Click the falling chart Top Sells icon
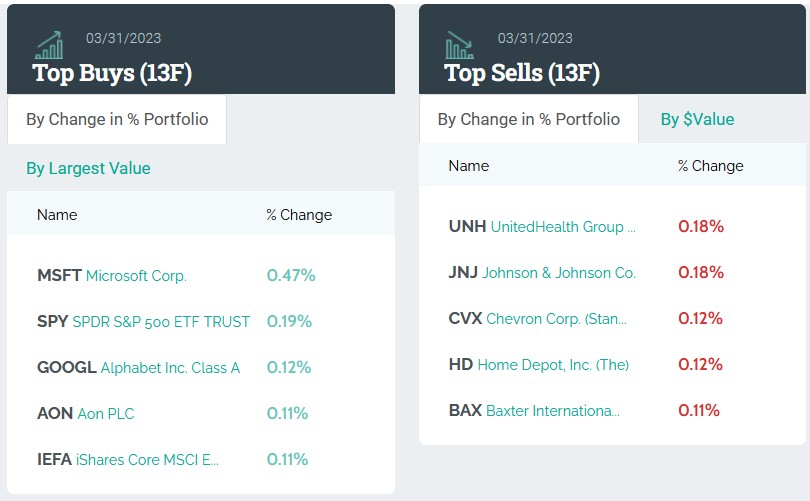The width and height of the screenshot is (810, 501). point(460,45)
